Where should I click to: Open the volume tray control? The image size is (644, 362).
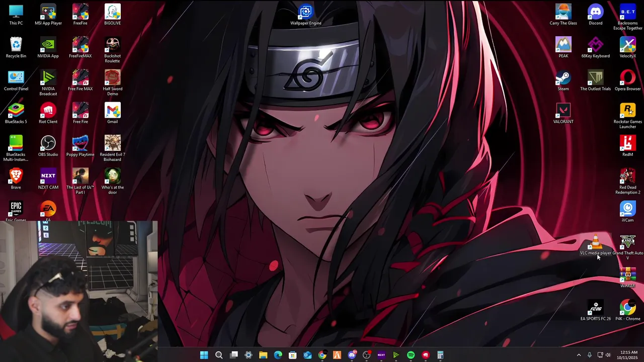pos(608,355)
